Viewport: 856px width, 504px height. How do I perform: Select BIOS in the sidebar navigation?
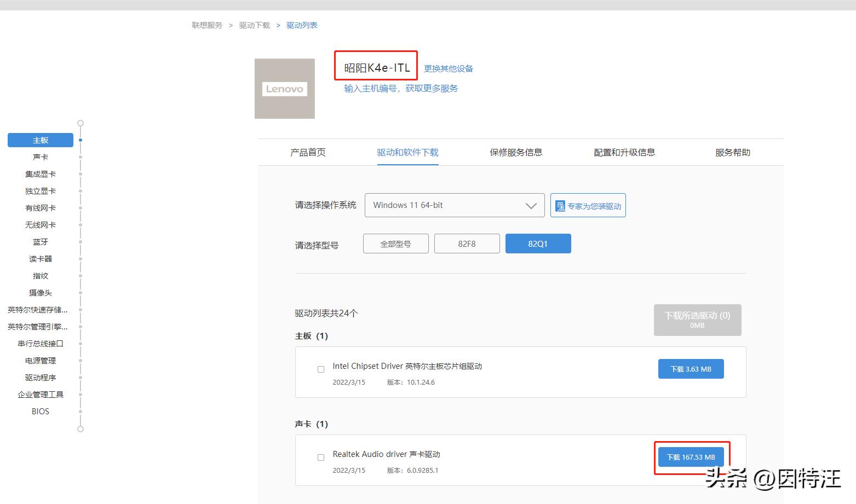pyautogui.click(x=40, y=411)
